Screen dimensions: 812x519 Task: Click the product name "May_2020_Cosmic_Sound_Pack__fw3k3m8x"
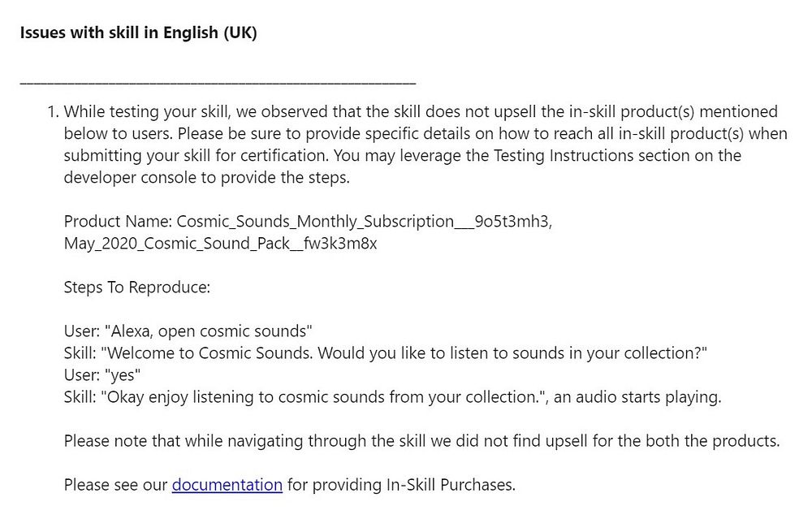(x=220, y=243)
